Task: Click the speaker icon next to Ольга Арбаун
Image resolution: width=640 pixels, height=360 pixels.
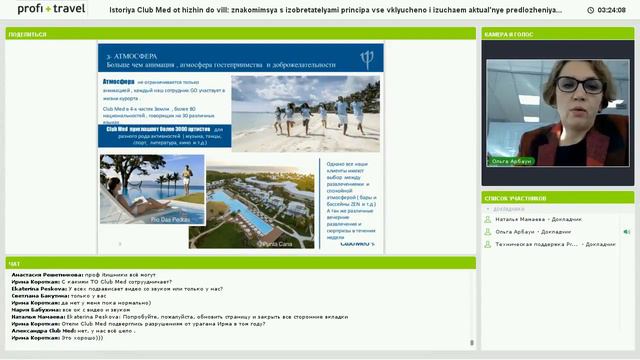Action: pyautogui.click(x=627, y=232)
